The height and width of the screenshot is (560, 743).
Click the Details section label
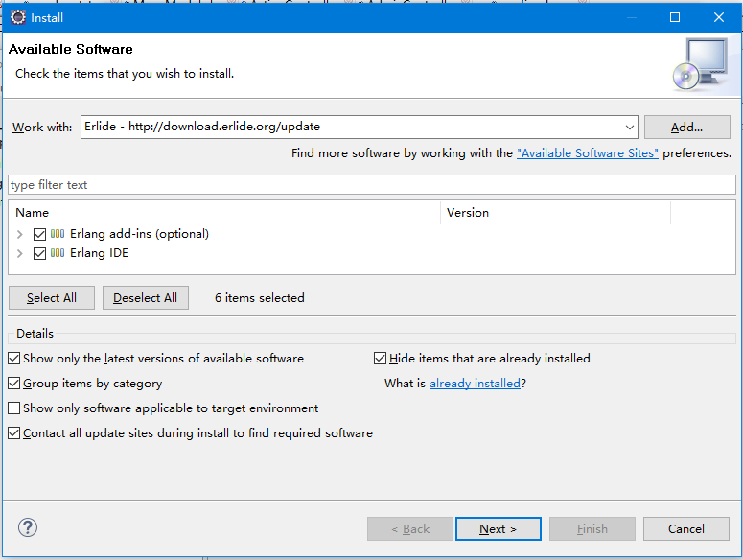click(x=35, y=334)
